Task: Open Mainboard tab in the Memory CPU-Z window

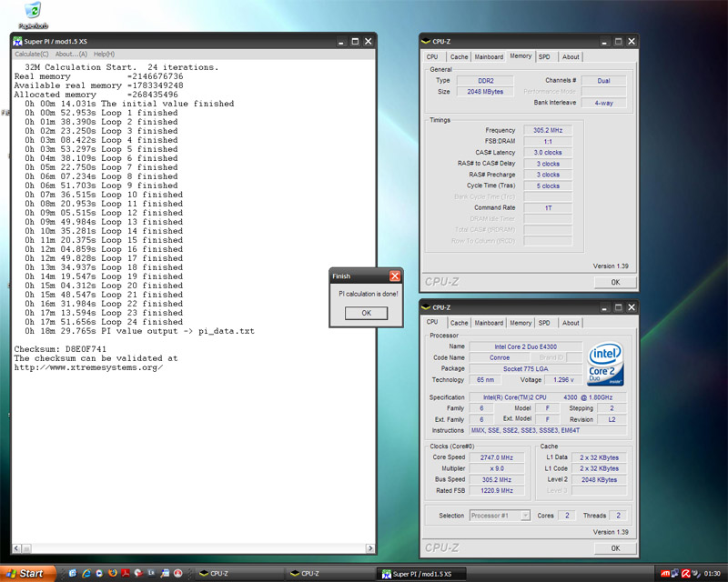Action: click(489, 56)
